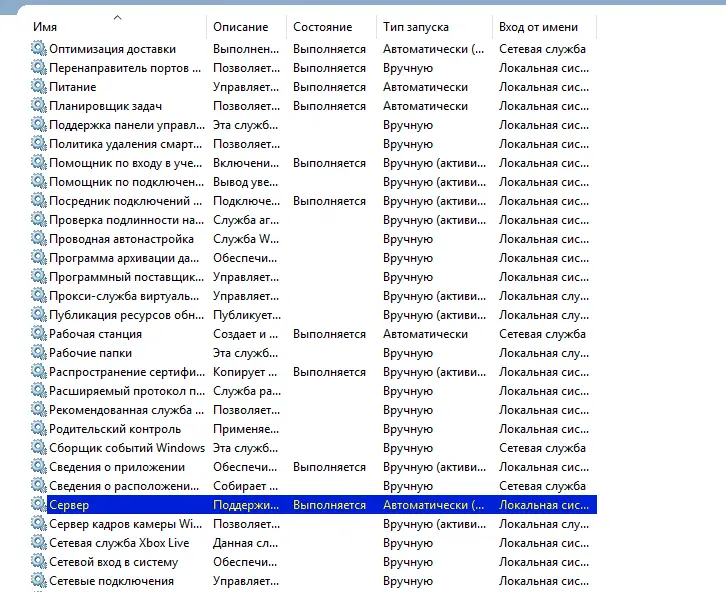Click the gear icon of Рабочая станция
Viewport: 726px width, 592px height.
(39, 333)
